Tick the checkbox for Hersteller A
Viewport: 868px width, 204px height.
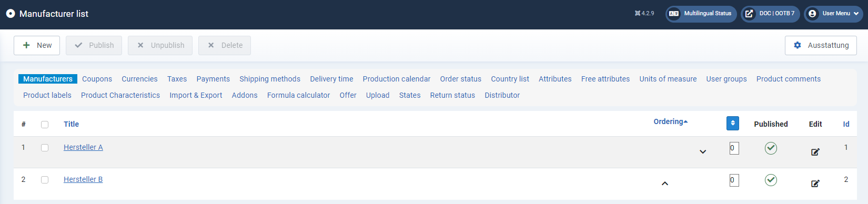click(x=45, y=148)
